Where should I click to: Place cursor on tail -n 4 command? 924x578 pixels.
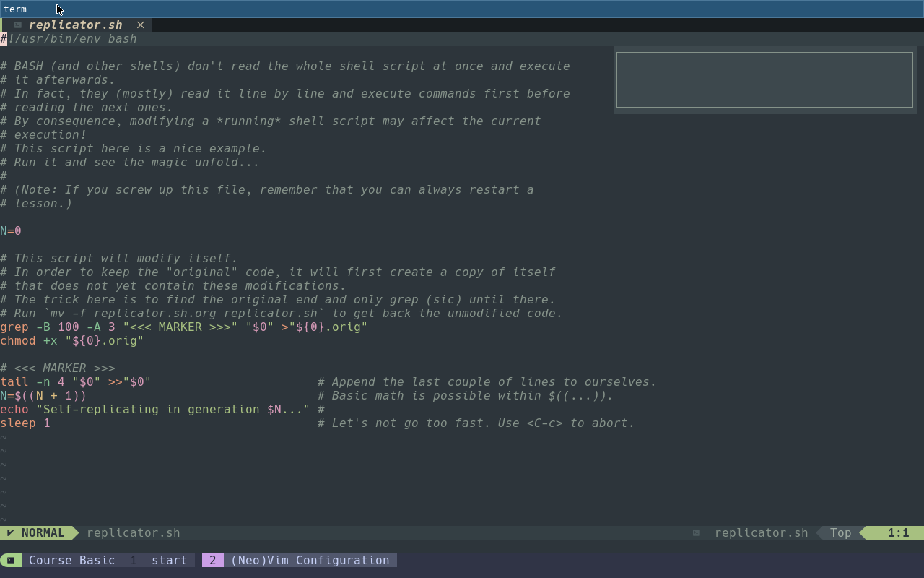[76, 381]
